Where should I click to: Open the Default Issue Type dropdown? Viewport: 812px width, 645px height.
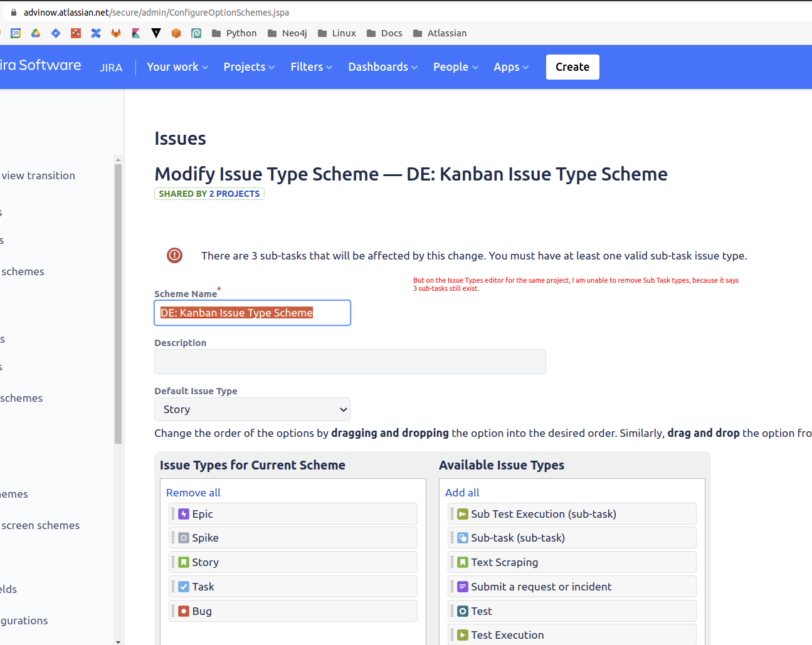pyautogui.click(x=252, y=409)
